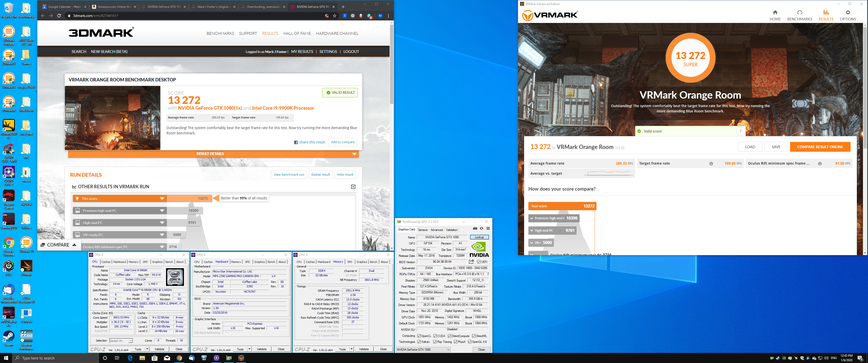Toggle Vulkan checkbox in GPU-Z
The image size is (868, 363).
419,342
